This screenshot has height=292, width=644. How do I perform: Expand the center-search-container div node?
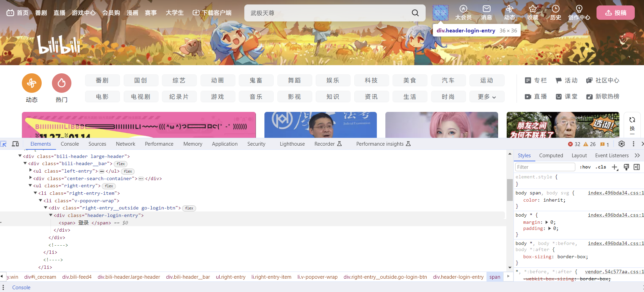[x=30, y=178]
